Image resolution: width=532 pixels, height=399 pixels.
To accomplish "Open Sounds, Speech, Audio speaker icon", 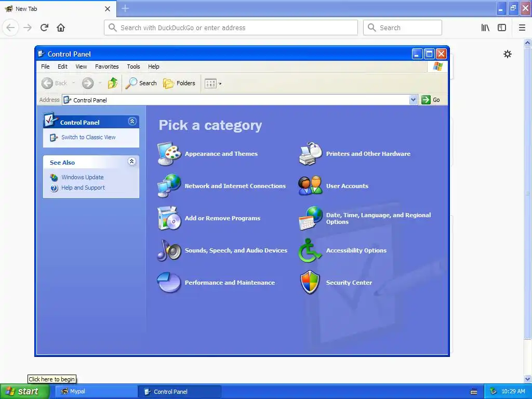I will (x=169, y=250).
